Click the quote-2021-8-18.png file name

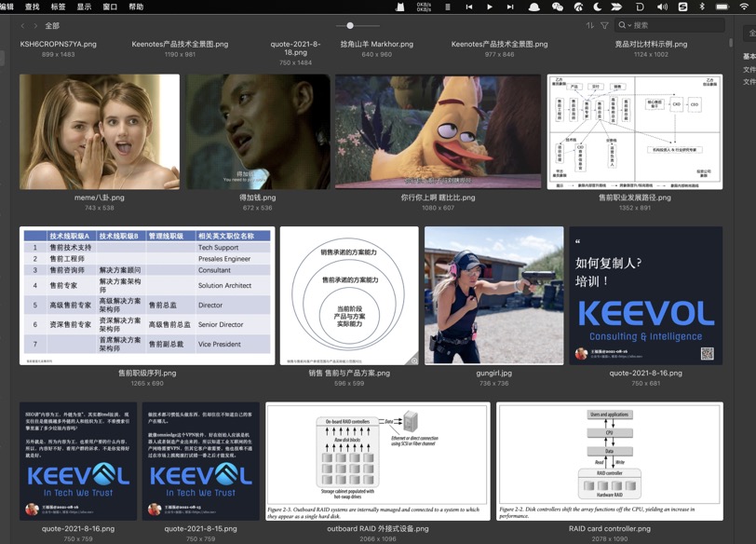tap(295, 48)
